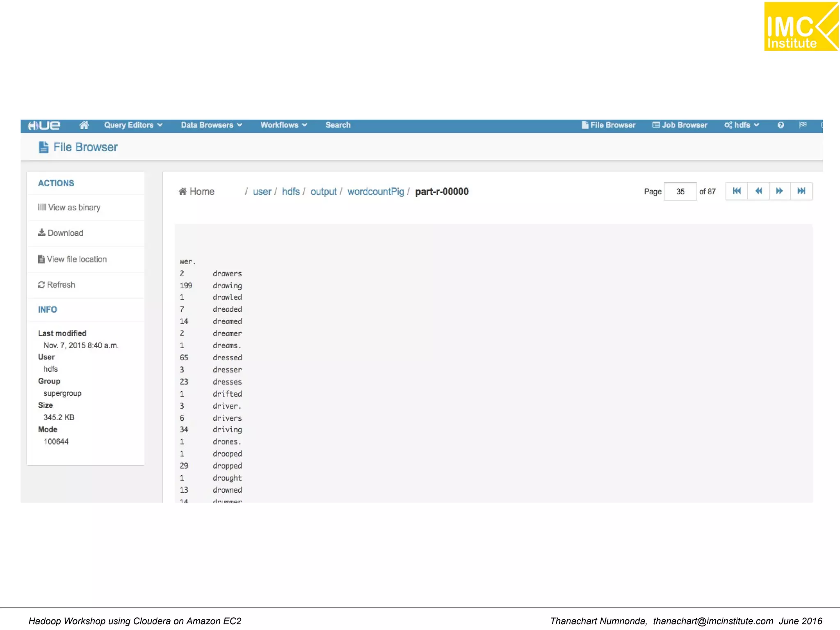Click the Last modified date value
The image size is (840, 630).
pyautogui.click(x=81, y=345)
